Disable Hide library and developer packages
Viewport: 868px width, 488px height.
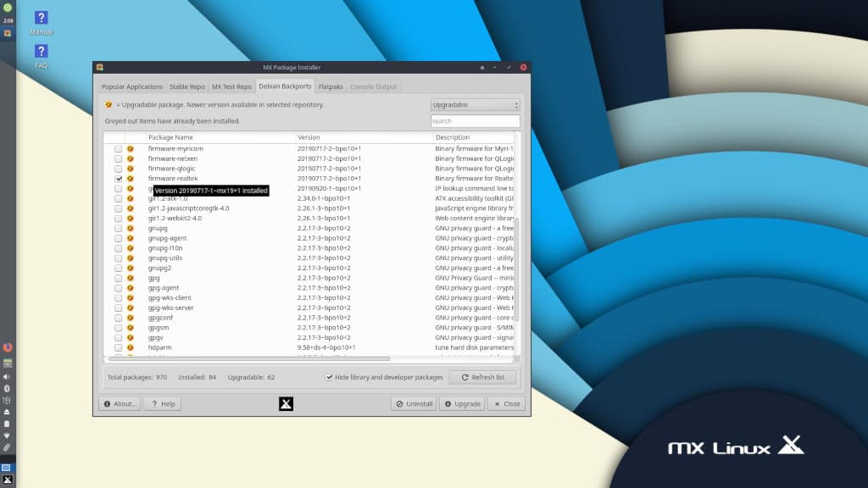[329, 377]
